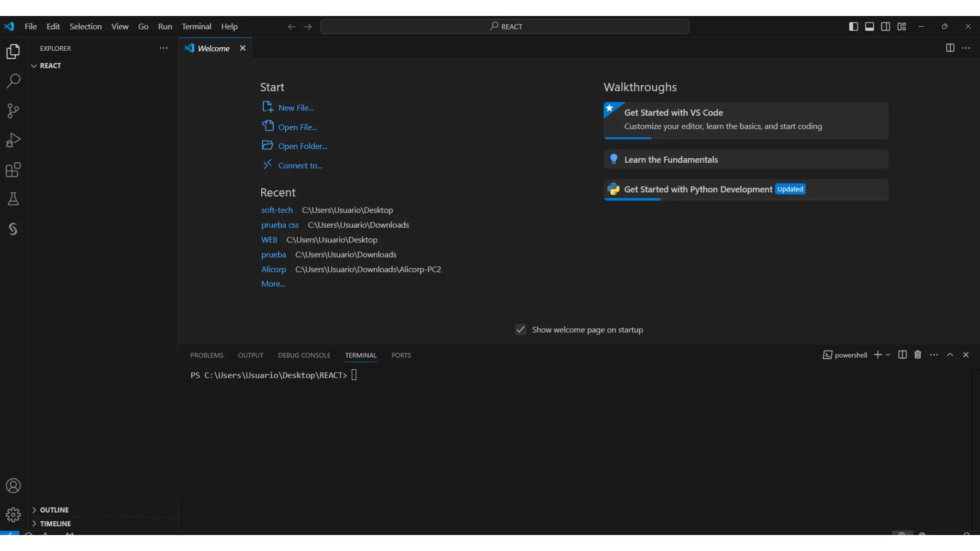This screenshot has height=551, width=980.
Task: Open the Search view in activity bar
Action: (x=13, y=81)
